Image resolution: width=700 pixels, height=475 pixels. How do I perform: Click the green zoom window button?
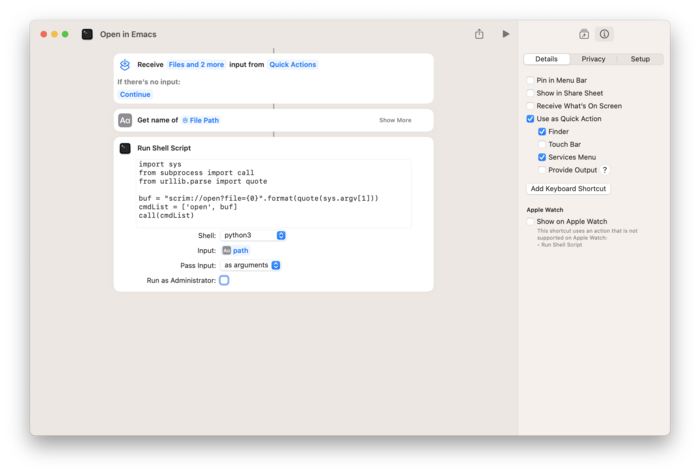(x=65, y=34)
